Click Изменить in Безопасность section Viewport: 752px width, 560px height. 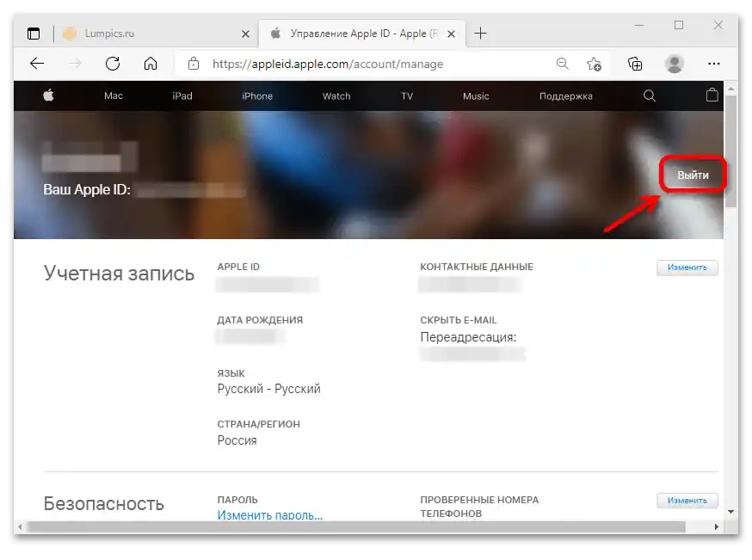(687, 500)
